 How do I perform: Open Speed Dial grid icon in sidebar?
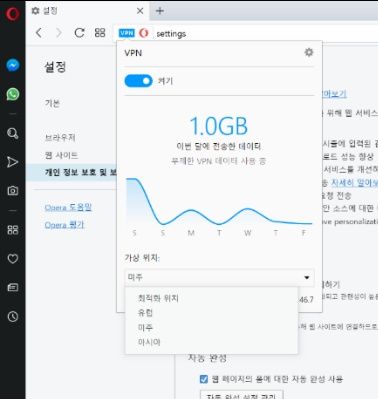pos(13,230)
